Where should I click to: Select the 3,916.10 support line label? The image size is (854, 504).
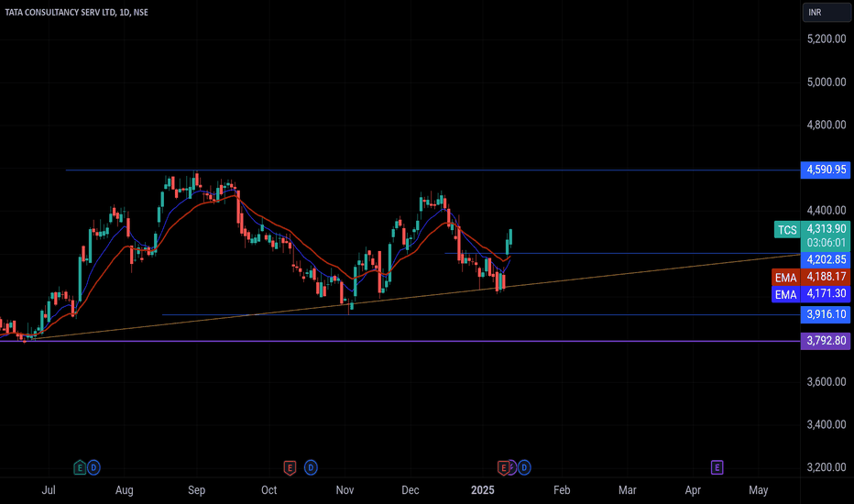(826, 313)
